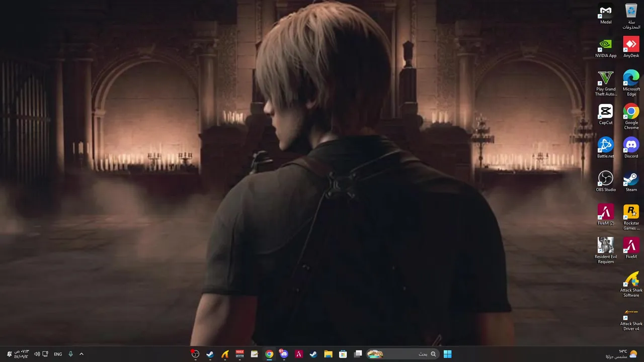Open OBS Studio from the taskbar
Screen dimensions: 644x362
[195, 354]
